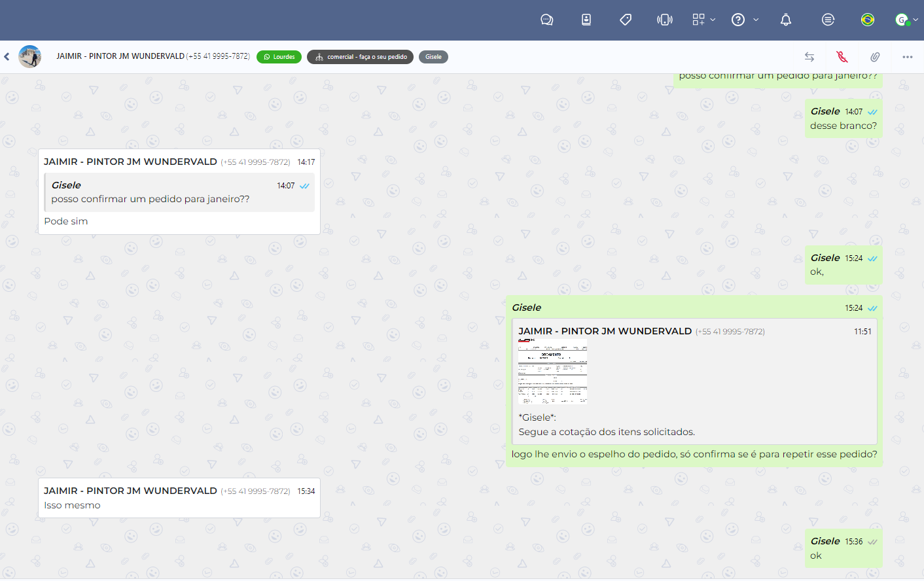Click the green Lourdes WhatsApp tag
Image resolution: width=924 pixels, height=581 pixels.
tap(279, 57)
